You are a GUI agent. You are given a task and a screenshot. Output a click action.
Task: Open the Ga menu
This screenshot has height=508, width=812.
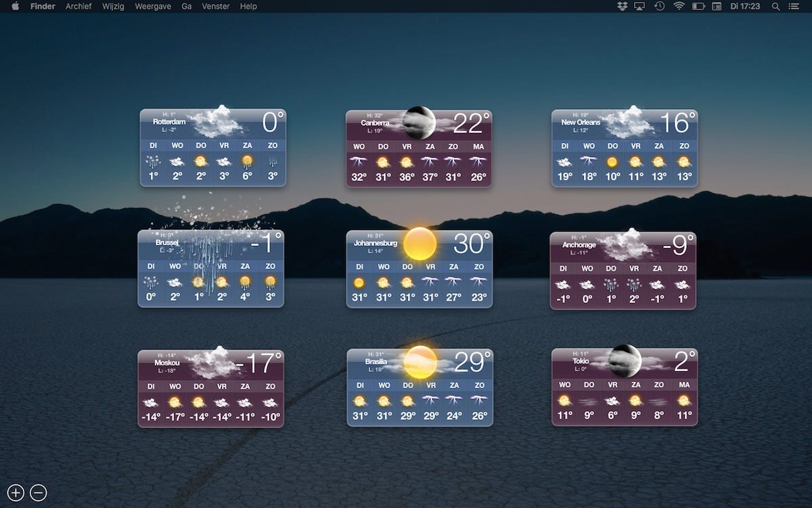coord(187,6)
